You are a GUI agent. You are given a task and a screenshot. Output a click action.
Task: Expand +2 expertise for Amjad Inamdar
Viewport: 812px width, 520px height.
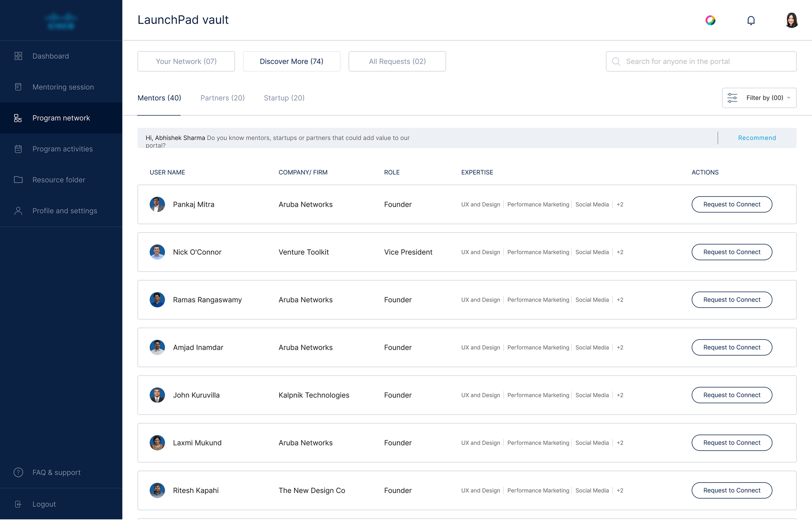[x=620, y=348]
